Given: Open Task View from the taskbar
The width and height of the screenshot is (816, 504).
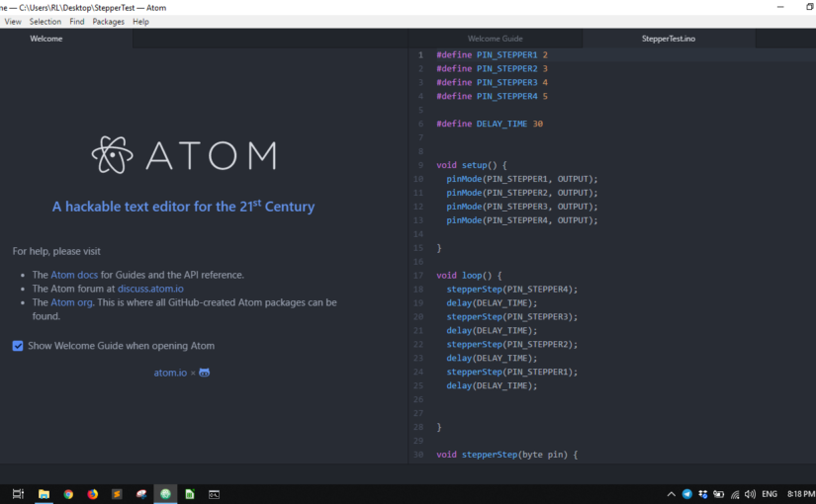Looking at the screenshot, I should (18, 494).
